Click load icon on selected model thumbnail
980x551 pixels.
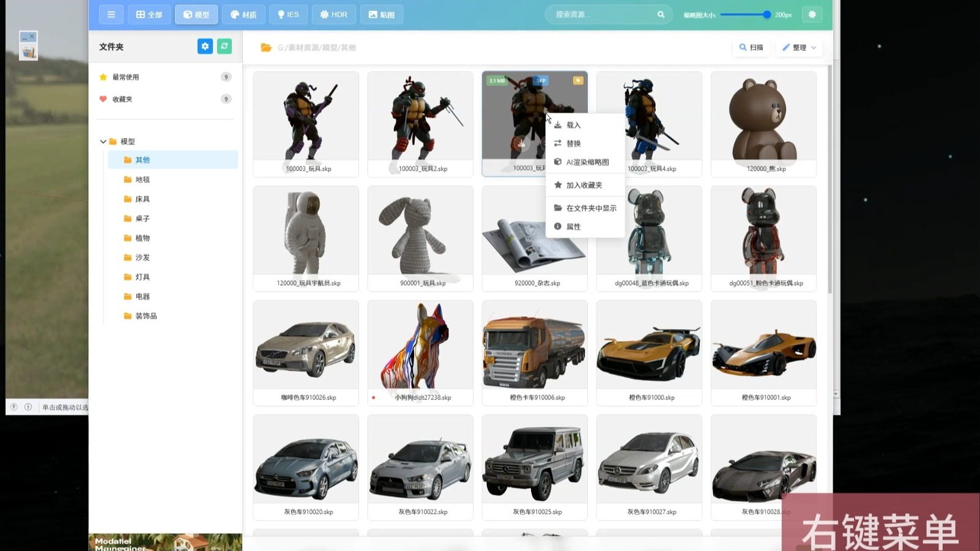coord(521,144)
